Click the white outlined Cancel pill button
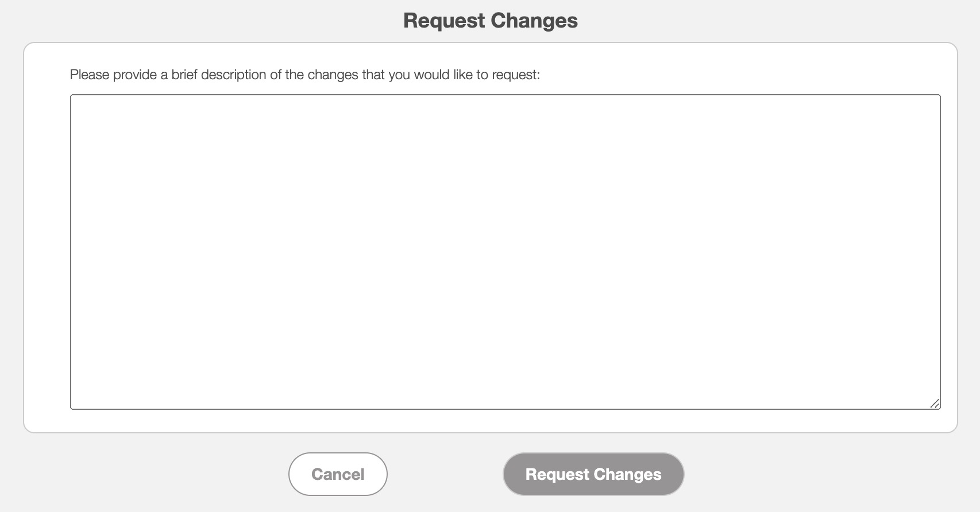This screenshot has height=512, width=980. 338,474
